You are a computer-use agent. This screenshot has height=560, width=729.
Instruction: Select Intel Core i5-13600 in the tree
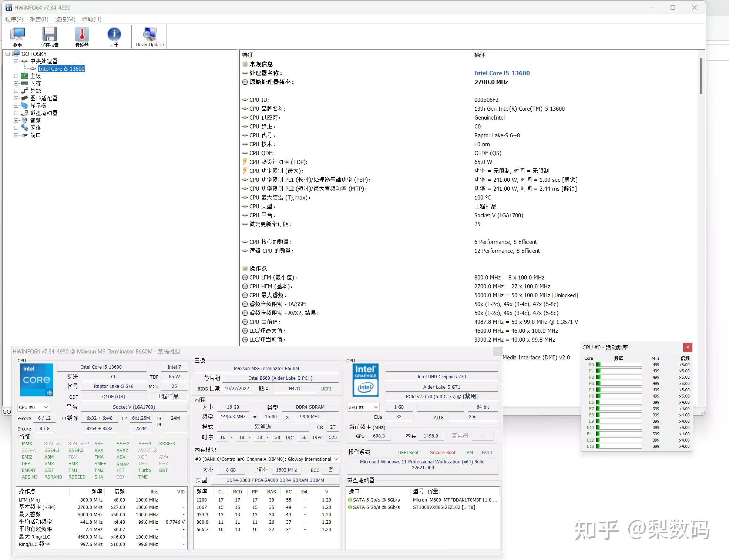[x=61, y=68]
